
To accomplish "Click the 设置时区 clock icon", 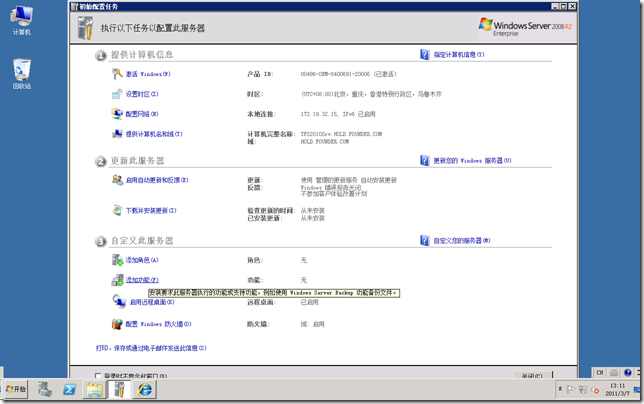I will 117,94.
